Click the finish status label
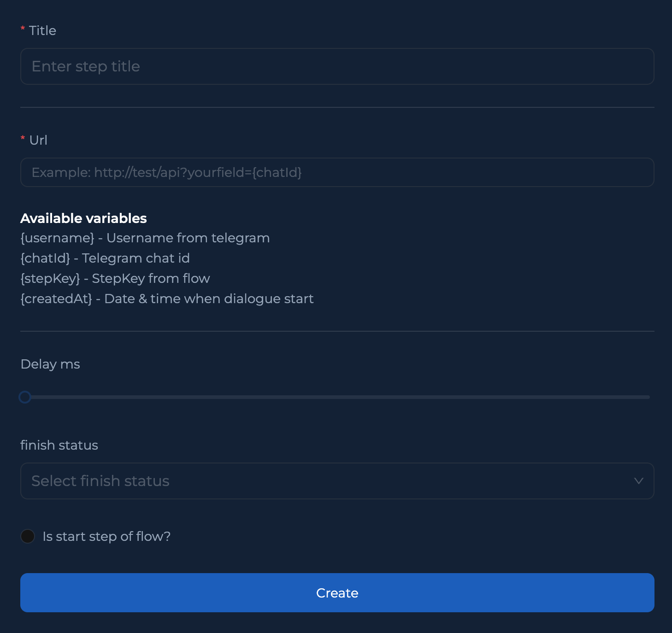 59,445
